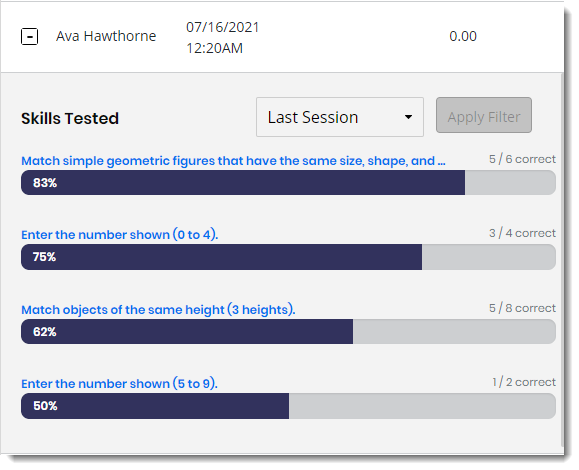This screenshot has height=470, width=579.
Task: Click the 1 / 2 correct label
Action: (524, 382)
